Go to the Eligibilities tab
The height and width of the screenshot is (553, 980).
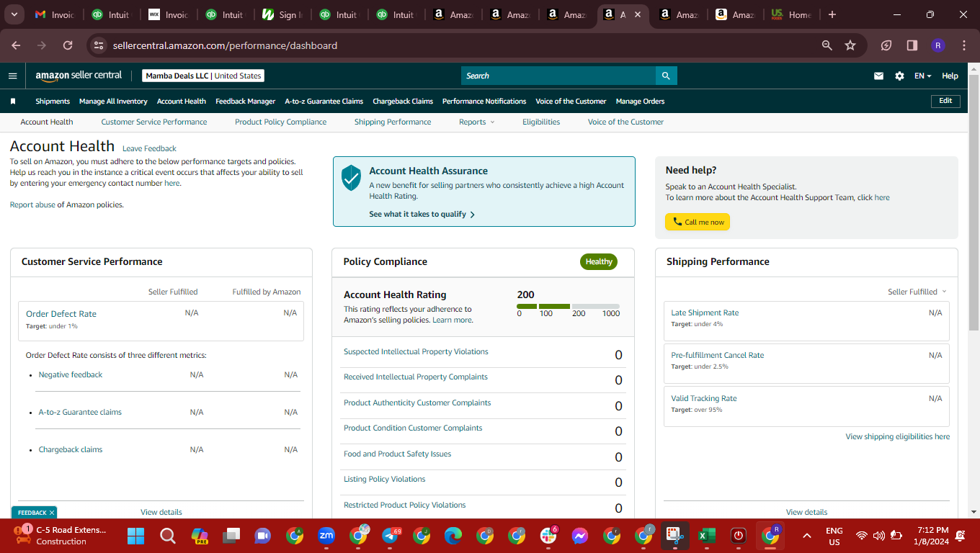click(541, 122)
